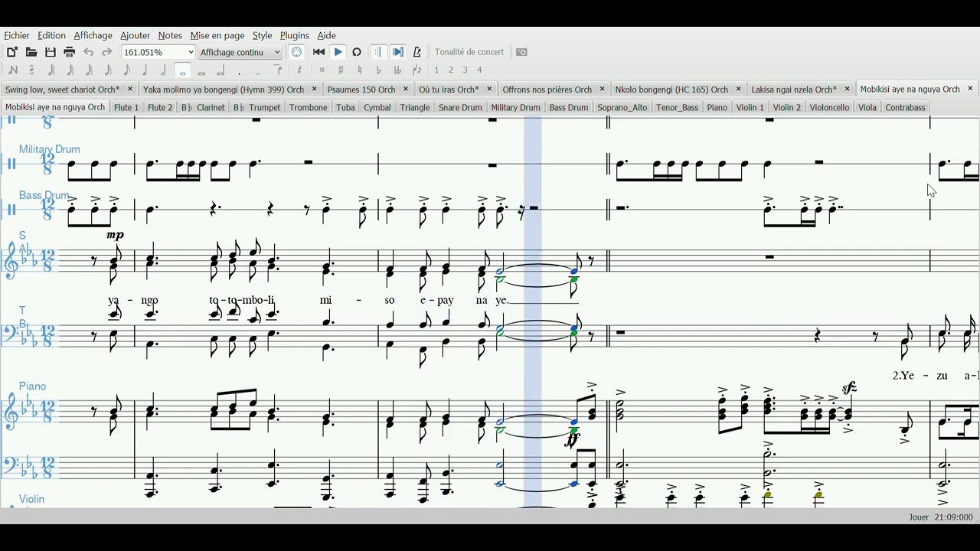
Task: Open the Violoncello part tab
Action: [x=829, y=108]
